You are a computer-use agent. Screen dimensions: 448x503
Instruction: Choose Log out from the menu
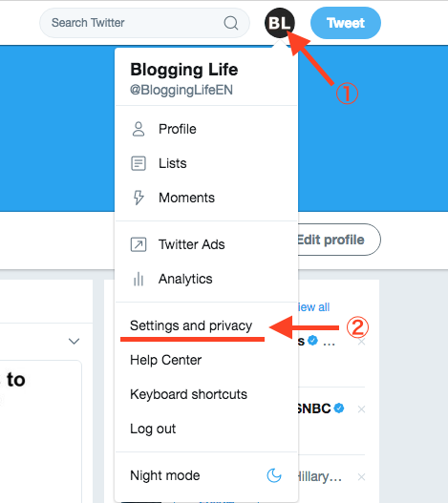[153, 429]
